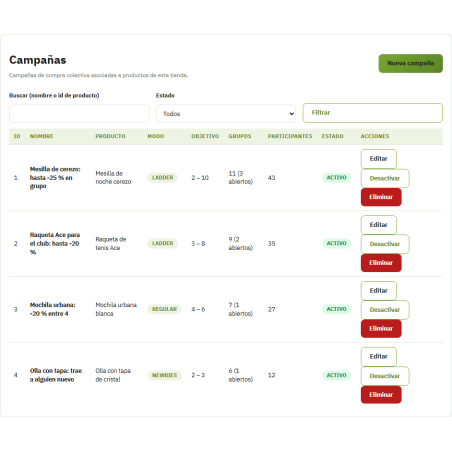Click groups cell '7 (1 abiertos)'
452x452 pixels.
[x=240, y=309]
